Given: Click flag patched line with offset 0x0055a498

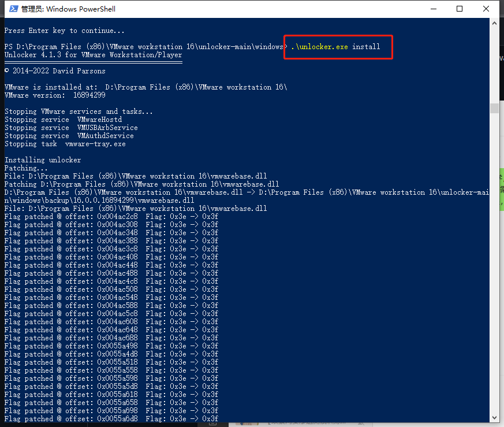Looking at the screenshot, I should [x=111, y=346].
